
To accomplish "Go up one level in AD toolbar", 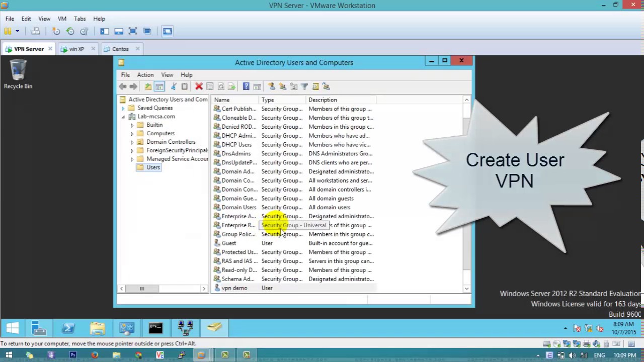I will [x=148, y=86].
